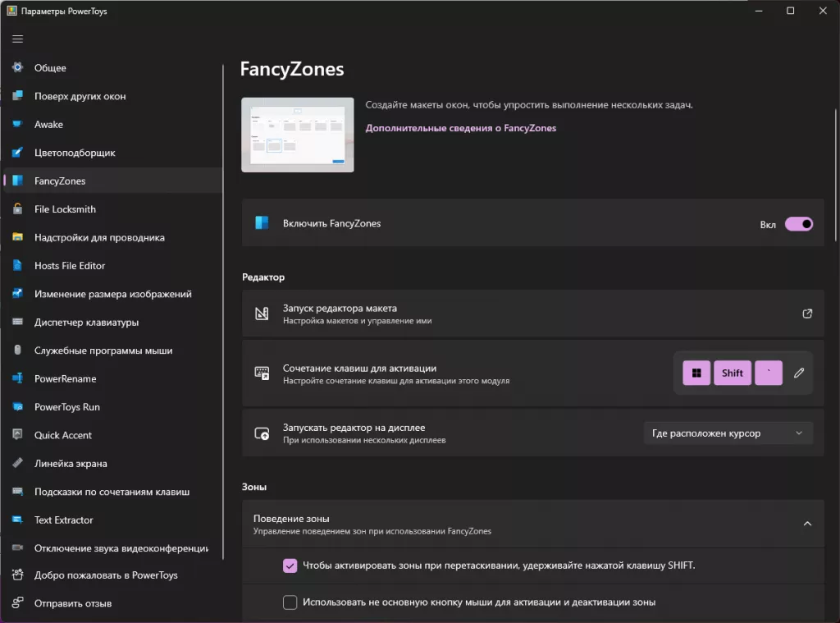
Task: Open the Где расположен курсор dropdown
Action: 728,433
